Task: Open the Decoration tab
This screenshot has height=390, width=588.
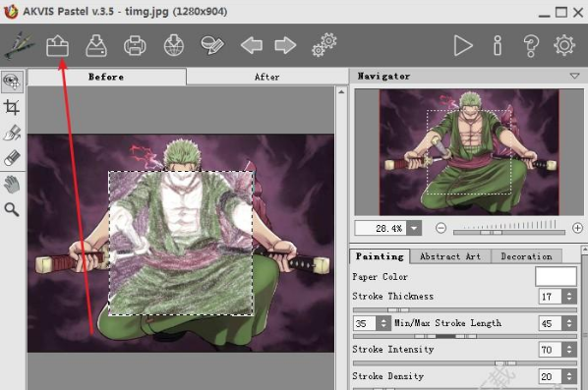Action: (526, 256)
